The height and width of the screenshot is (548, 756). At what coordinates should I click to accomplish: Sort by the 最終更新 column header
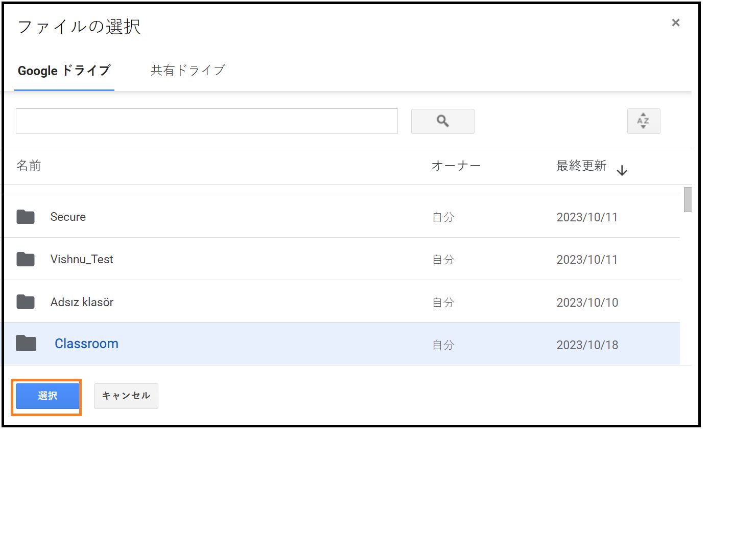click(x=581, y=166)
